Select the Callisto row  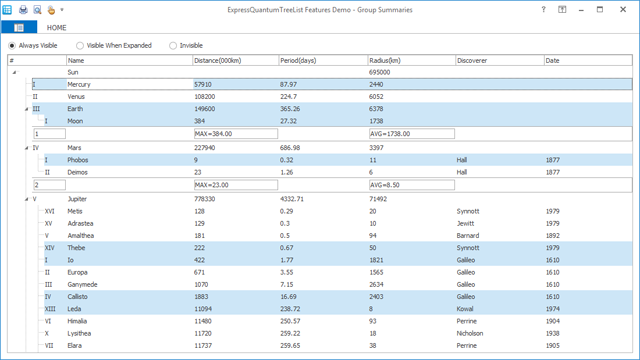[338, 297]
